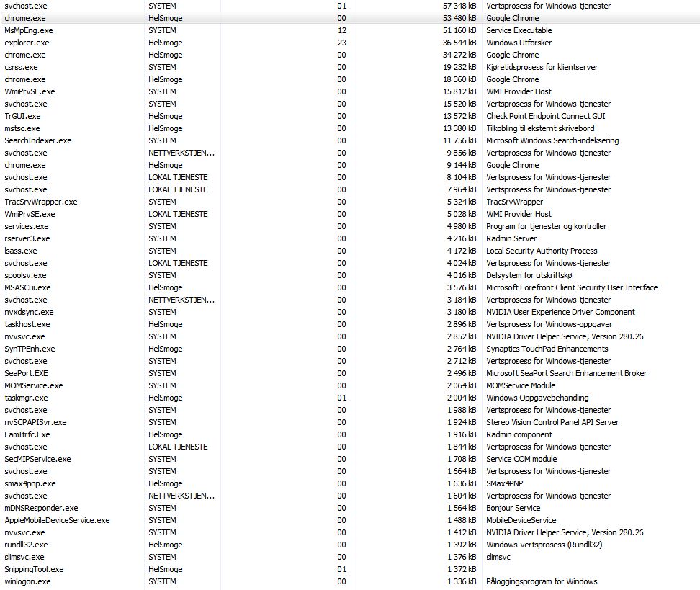The height and width of the screenshot is (590, 700).
Task: Select the TracSrvWrapper.exe process name
Action: (x=40, y=202)
